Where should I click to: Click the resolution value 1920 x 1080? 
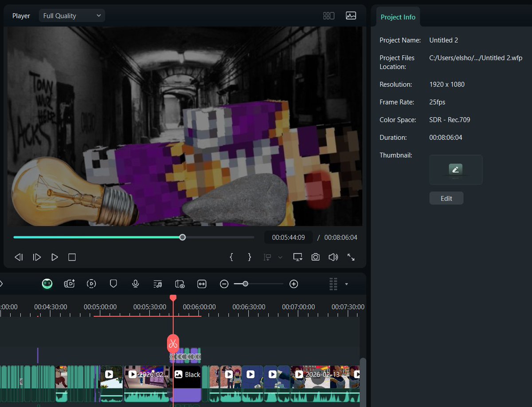click(x=447, y=84)
